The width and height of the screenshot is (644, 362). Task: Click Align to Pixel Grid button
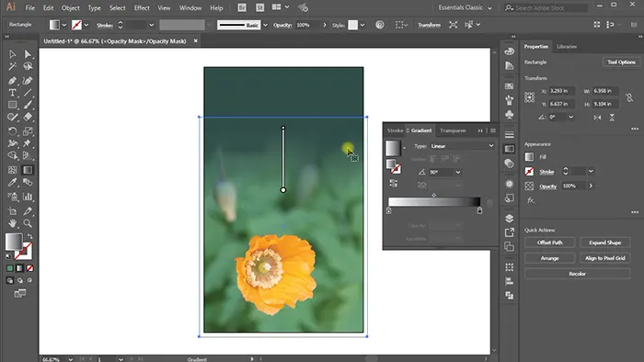pyautogui.click(x=605, y=258)
